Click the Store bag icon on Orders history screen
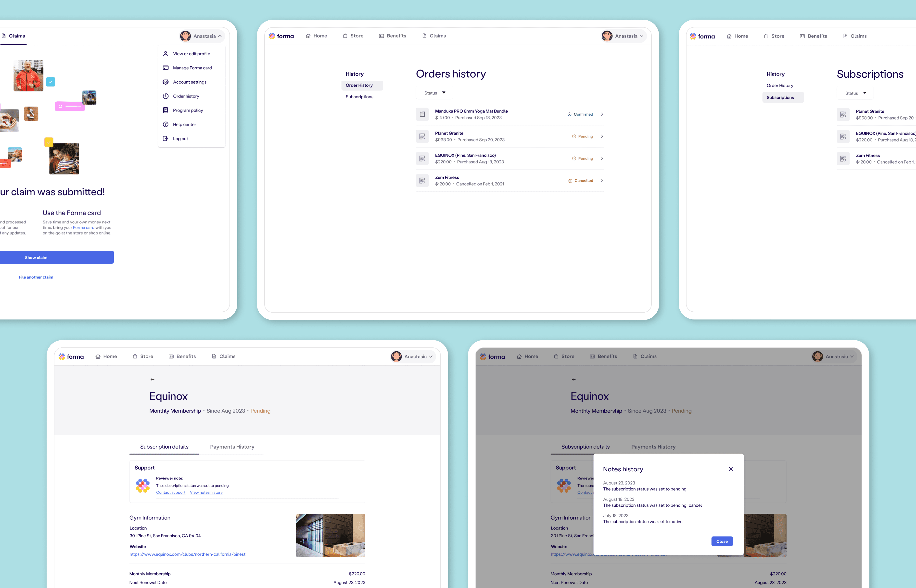Viewport: 916px width, 588px height. click(x=345, y=36)
